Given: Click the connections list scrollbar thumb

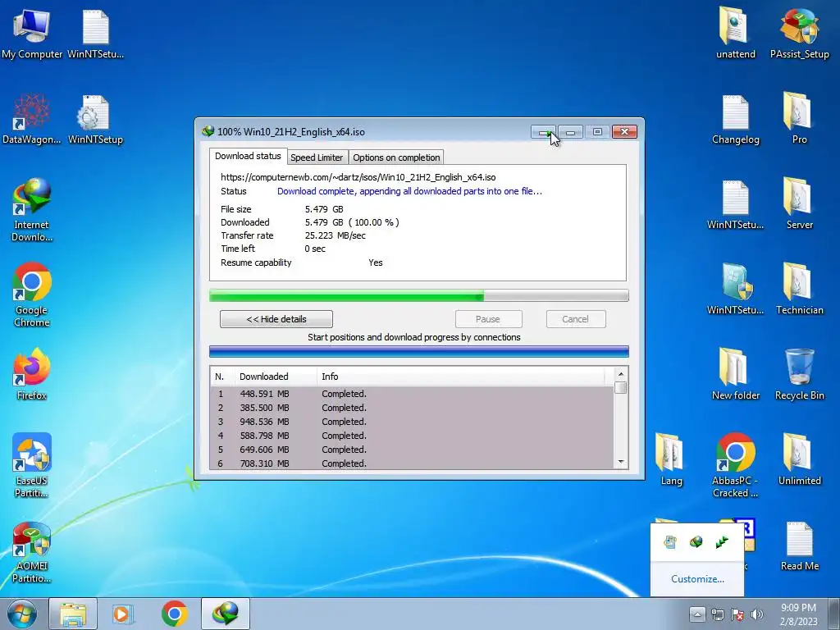Looking at the screenshot, I should [621, 387].
